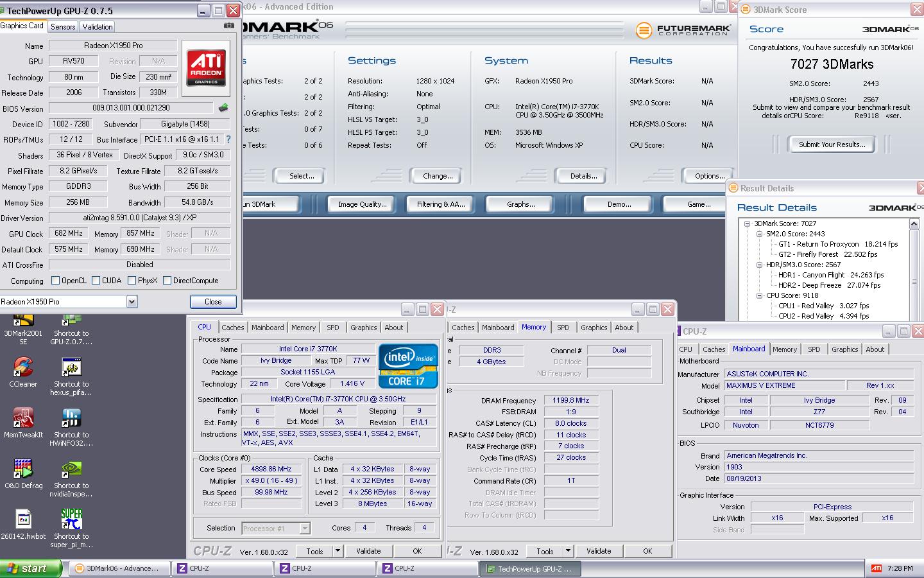The image size is (924, 578).
Task: Click the Bus Interface question mark icon
Action: tap(228, 139)
